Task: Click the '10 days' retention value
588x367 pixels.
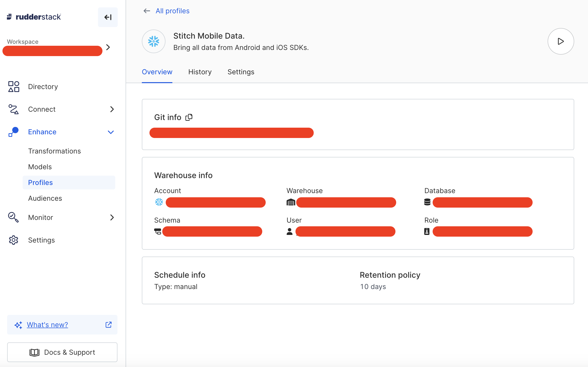Action: pos(373,287)
